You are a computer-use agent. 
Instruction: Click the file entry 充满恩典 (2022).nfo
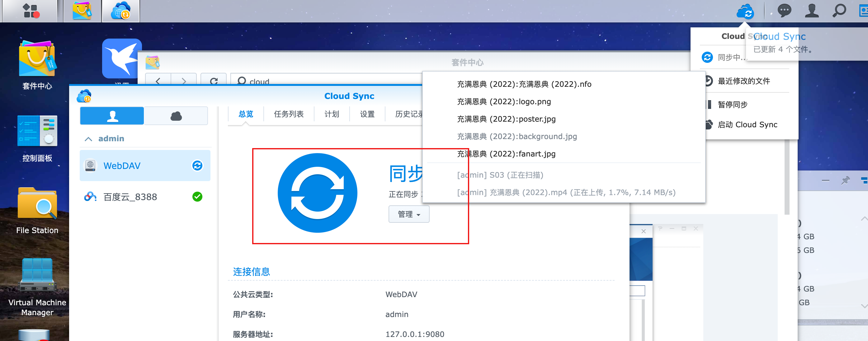pyautogui.click(x=524, y=84)
